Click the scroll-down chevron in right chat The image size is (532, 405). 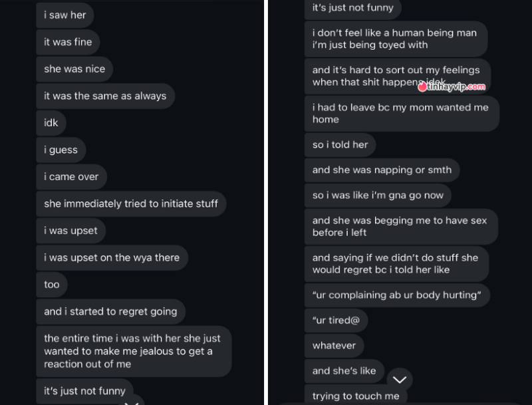click(x=400, y=380)
